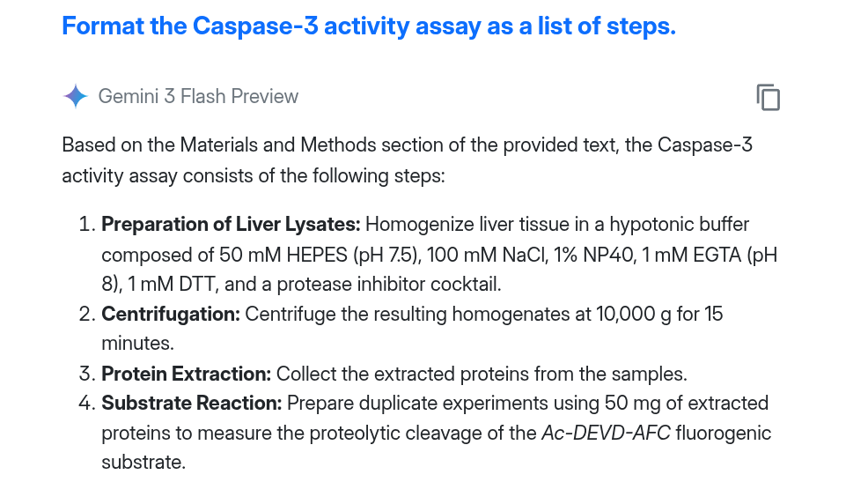Click the bold "Centrifugation" step title

point(171,315)
